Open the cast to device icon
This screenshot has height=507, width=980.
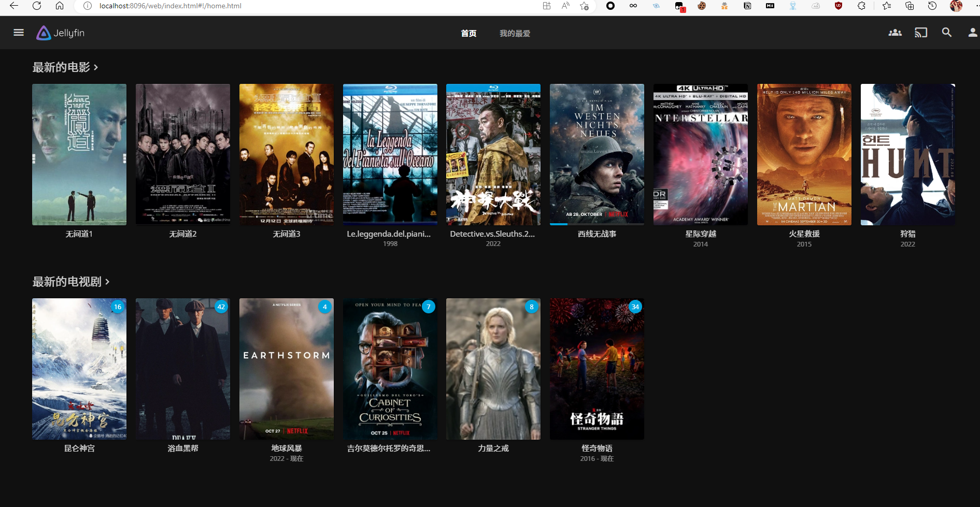click(x=921, y=33)
